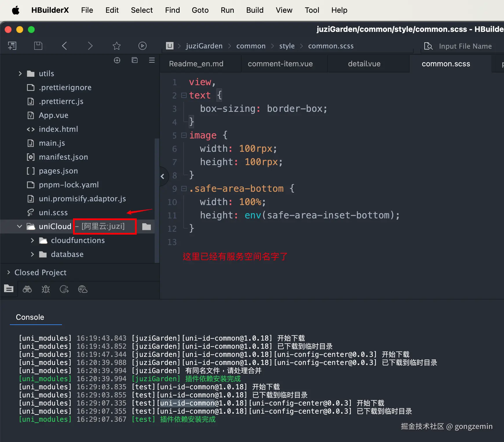Click line number 13 in the gutter

(x=172, y=242)
